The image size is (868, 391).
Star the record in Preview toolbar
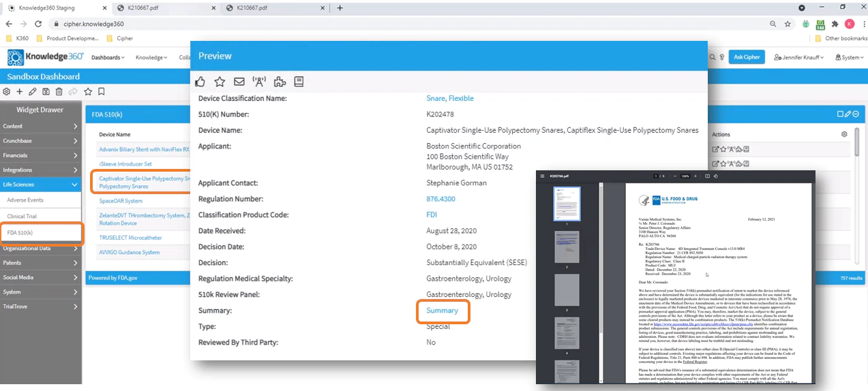tap(220, 82)
